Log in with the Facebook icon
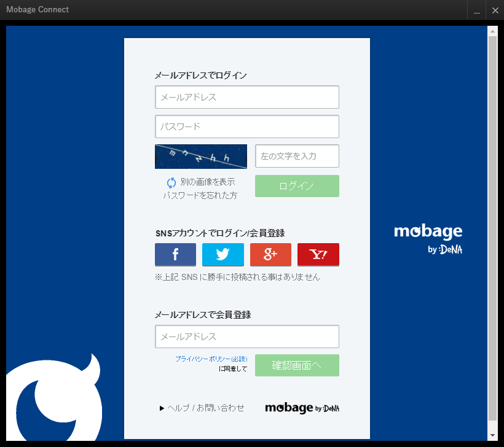 175,254
